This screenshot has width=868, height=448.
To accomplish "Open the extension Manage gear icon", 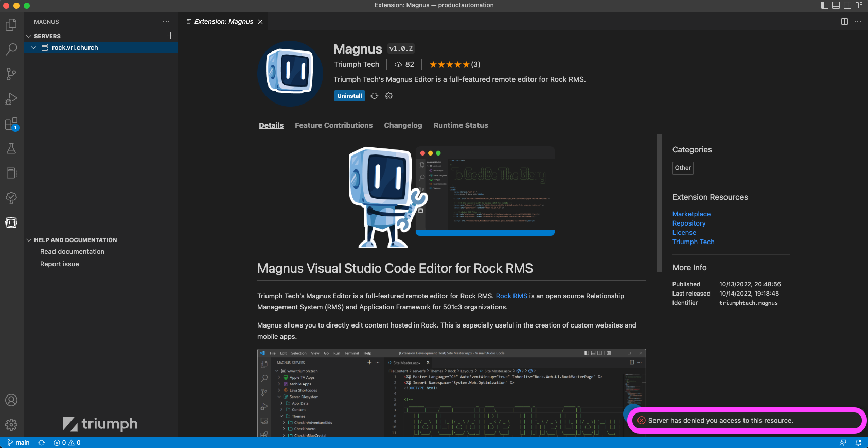I will pyautogui.click(x=389, y=96).
